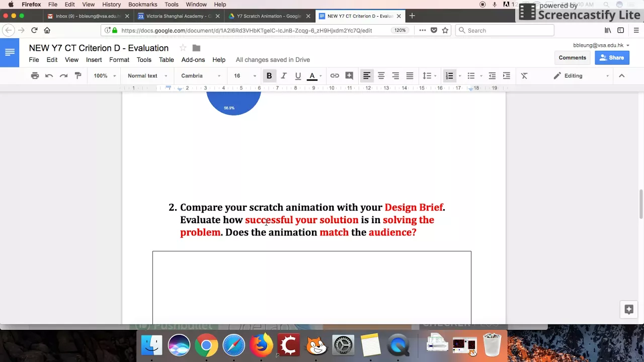Switch to the Inbox (9) Gmail tab
Screen dimensions: 644x362
[x=89, y=16]
